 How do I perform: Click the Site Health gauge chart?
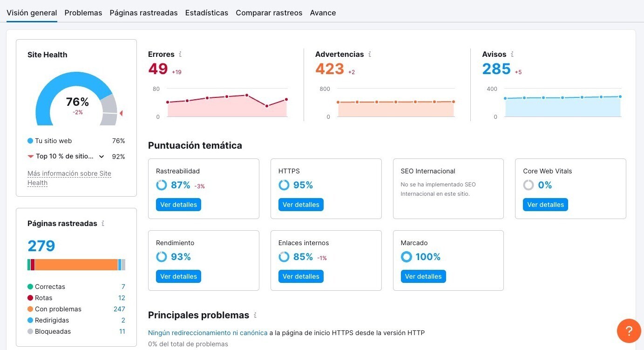click(76, 99)
